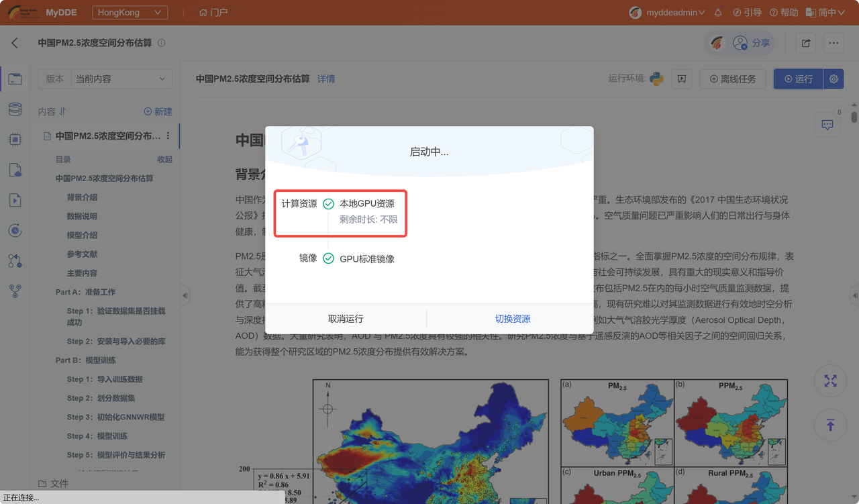Image resolution: width=859 pixels, height=504 pixels.
Task: Jump to Part B：模型训练 in outline
Action: click(85, 360)
